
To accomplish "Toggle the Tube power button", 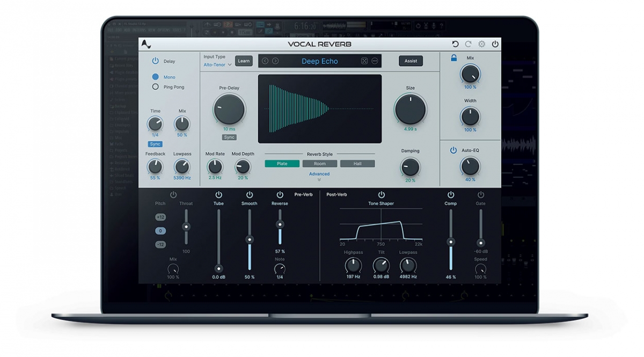I will click(x=218, y=194).
